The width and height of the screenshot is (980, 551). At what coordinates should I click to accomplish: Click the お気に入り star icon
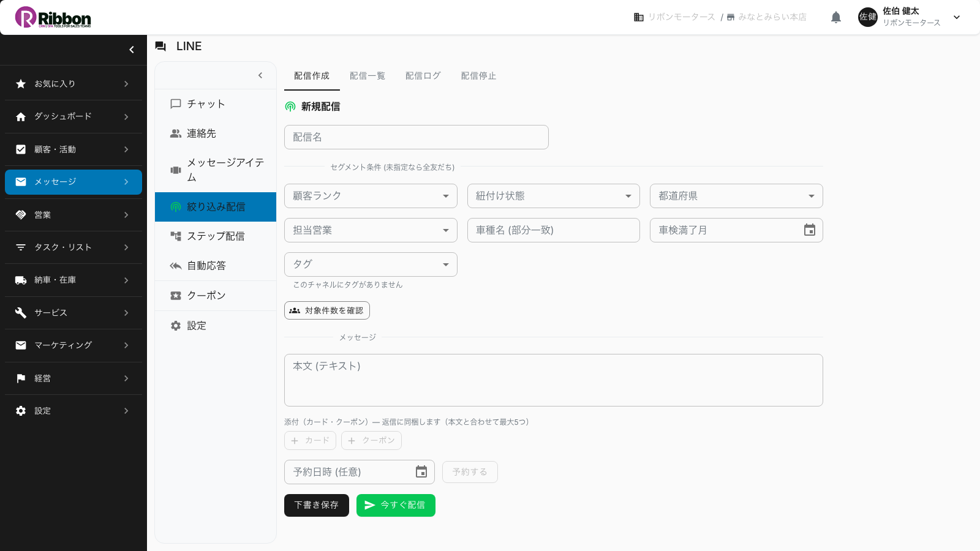coord(21,84)
